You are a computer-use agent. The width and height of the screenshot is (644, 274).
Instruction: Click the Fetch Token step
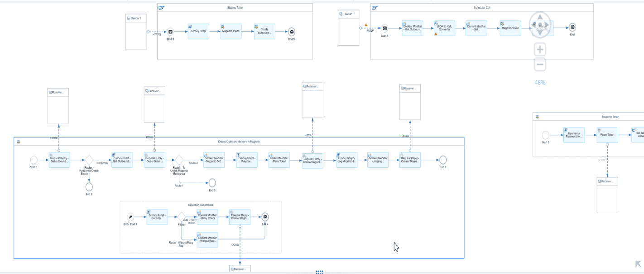(x=607, y=135)
